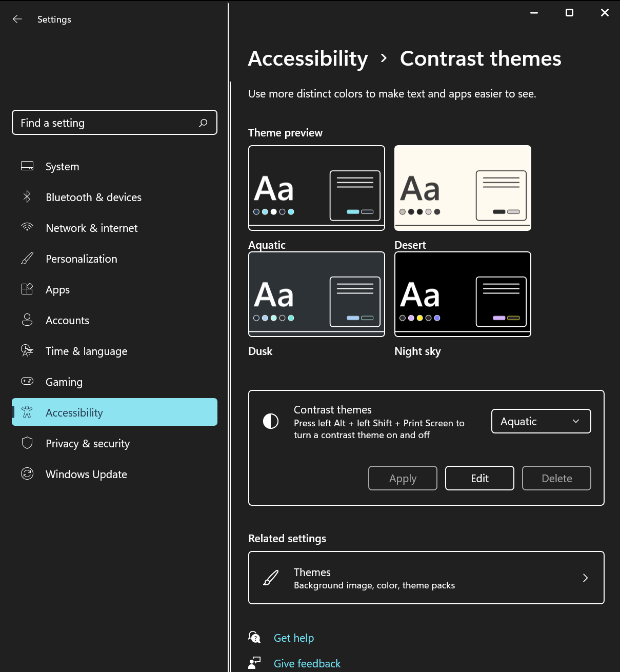Click the Accessibility figure icon
Image resolution: width=620 pixels, height=672 pixels.
pos(27,412)
